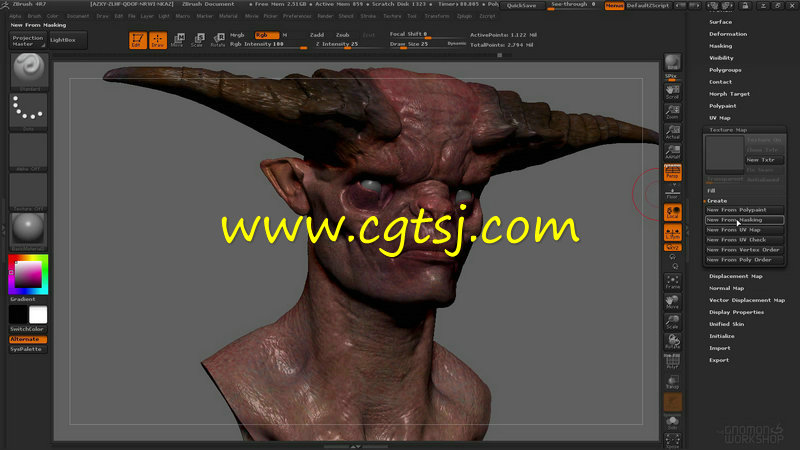Toggle the Floor grid button
This screenshot has width=800, height=450.
click(x=672, y=192)
